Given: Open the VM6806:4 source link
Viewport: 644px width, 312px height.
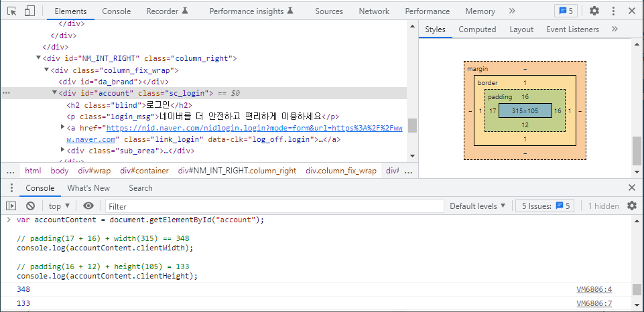Looking at the screenshot, I should [594, 290].
